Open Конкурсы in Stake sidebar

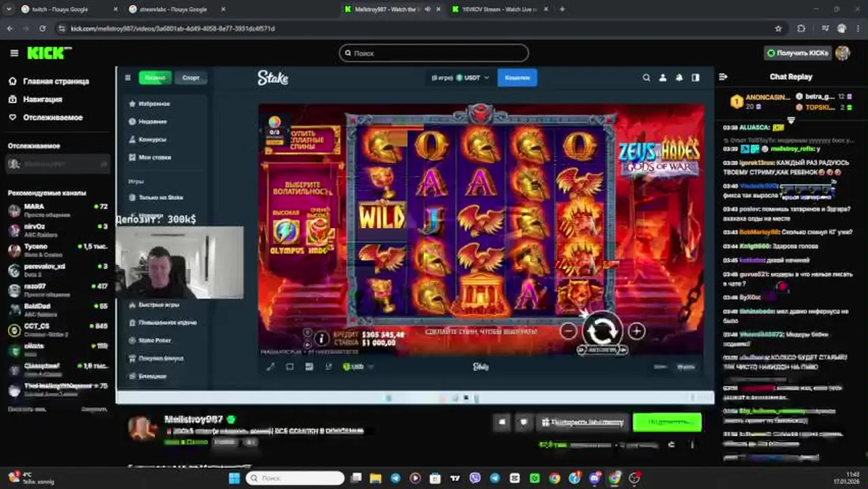point(152,139)
